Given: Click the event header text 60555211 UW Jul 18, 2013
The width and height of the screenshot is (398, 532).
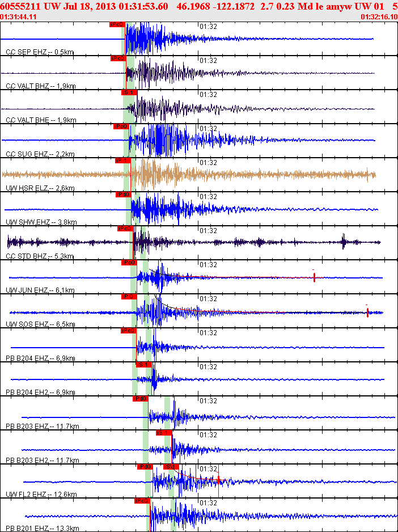Looking at the screenshot, I should click(x=63, y=7).
